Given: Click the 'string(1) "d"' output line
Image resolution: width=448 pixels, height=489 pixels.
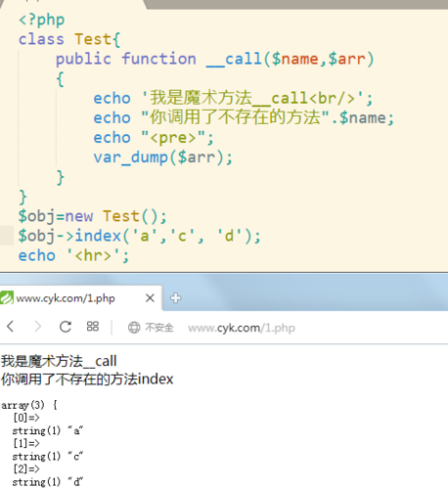Looking at the screenshot, I should 48,482.
